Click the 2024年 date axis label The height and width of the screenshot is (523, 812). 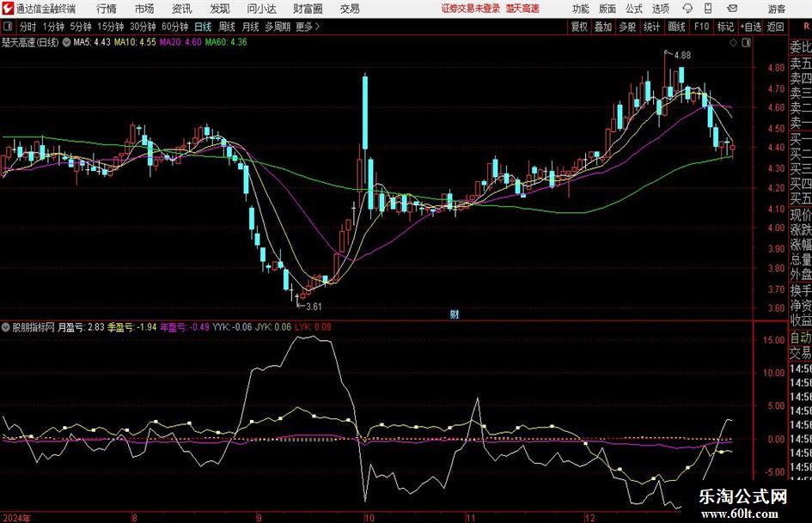tap(16, 518)
